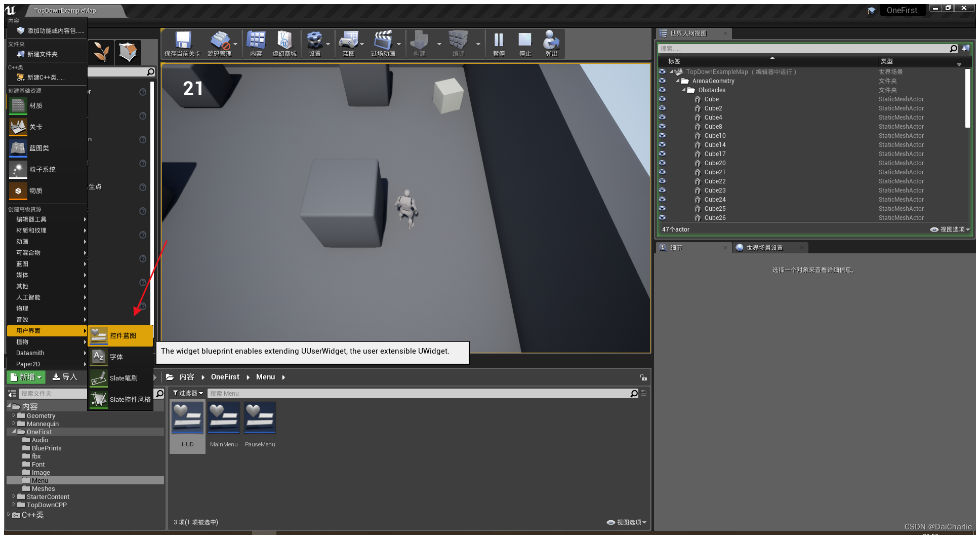The height and width of the screenshot is (535, 980).
Task: Click the 导入 import button
Action: [x=66, y=377]
